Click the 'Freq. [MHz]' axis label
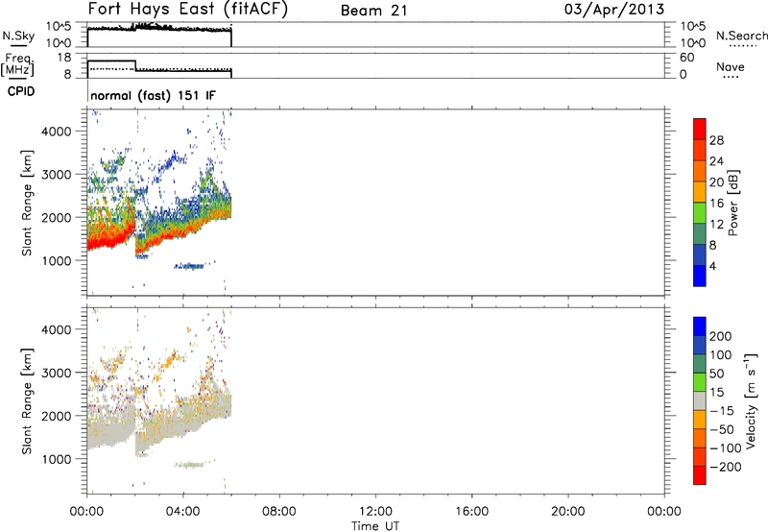Screen dimensions: 768x532 coord(17,64)
